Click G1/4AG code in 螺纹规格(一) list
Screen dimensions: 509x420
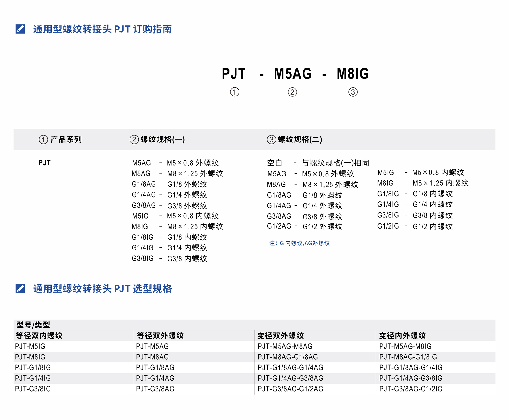coord(144,195)
